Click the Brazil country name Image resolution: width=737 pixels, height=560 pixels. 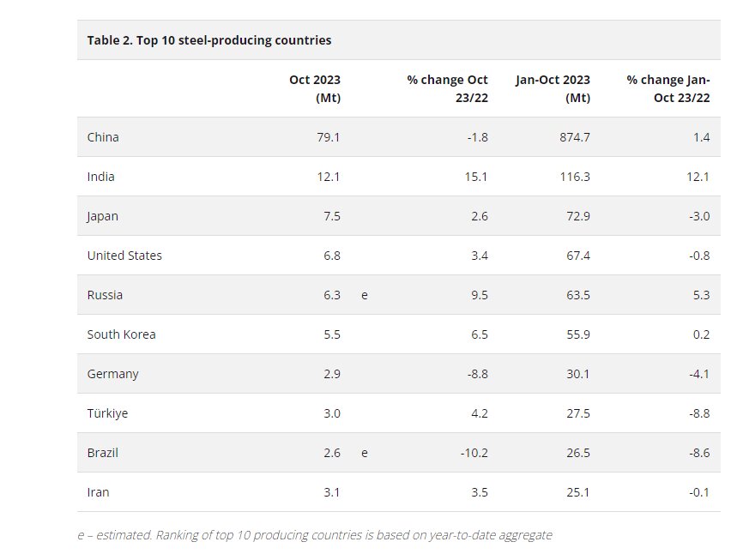pyautogui.click(x=102, y=453)
